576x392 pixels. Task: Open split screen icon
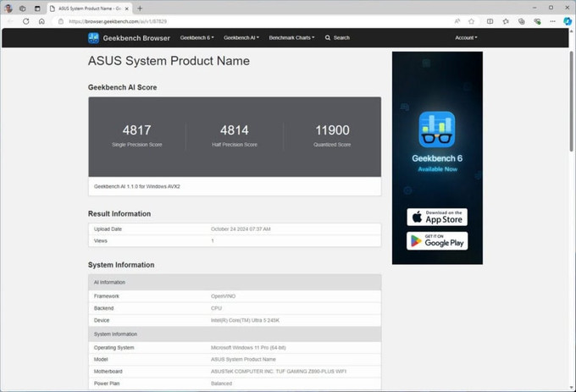pyautogui.click(x=490, y=21)
